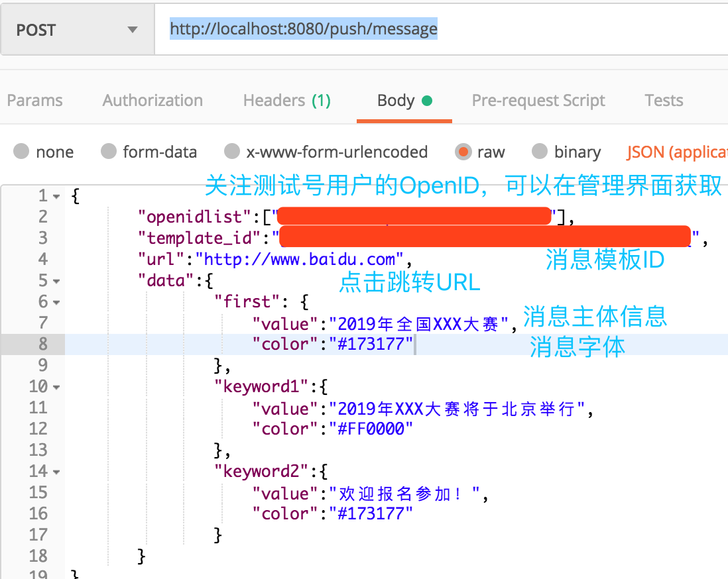Switch to the Params tab
Viewport: 728px width, 579px height.
click(x=34, y=100)
